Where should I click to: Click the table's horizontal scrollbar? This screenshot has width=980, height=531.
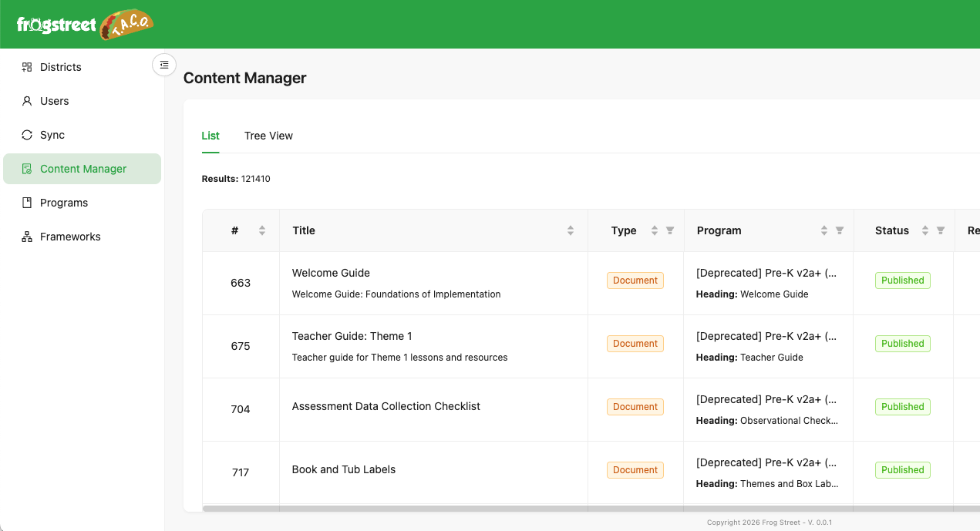click(591, 509)
